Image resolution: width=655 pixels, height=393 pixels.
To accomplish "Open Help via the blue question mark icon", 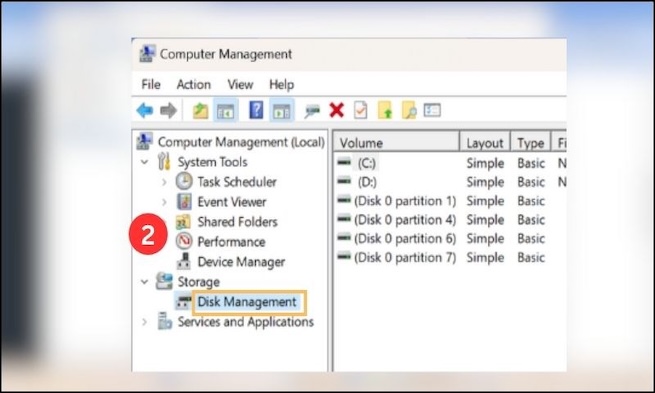I will coord(256,110).
